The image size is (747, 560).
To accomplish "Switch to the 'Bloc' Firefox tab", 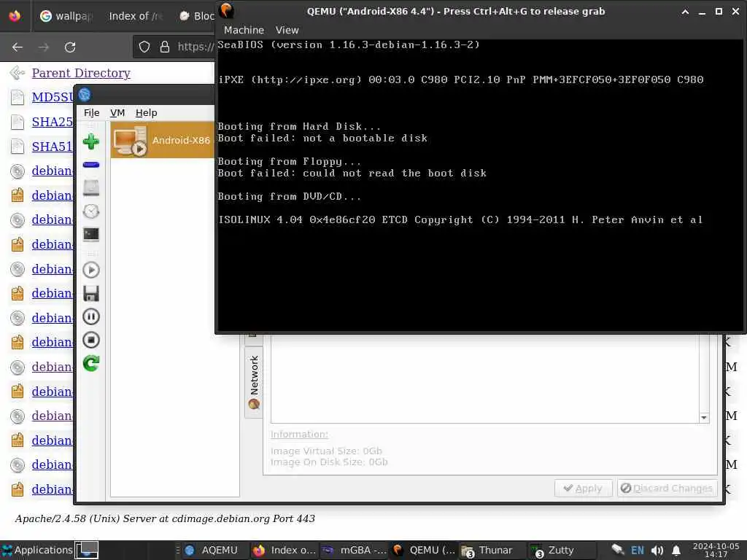I will point(196,16).
